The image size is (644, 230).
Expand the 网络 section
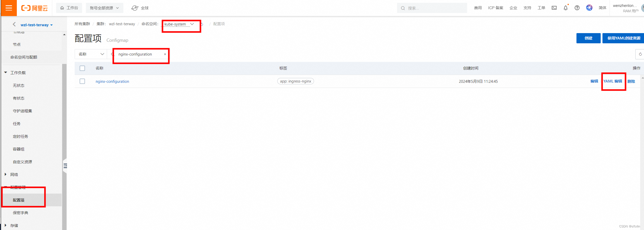coord(6,174)
